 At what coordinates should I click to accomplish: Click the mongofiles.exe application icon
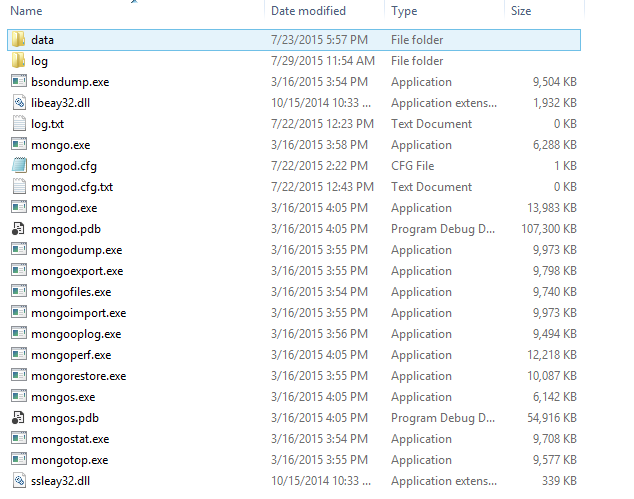pyautogui.click(x=19, y=292)
